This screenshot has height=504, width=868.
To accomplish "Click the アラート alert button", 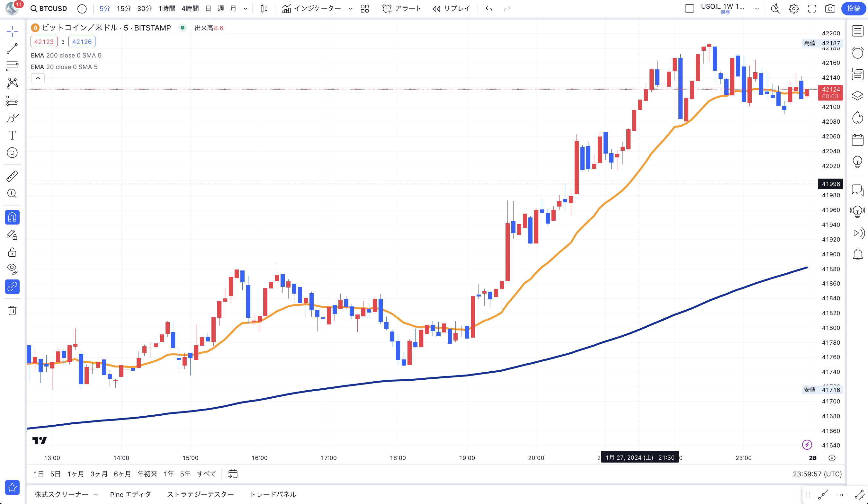I will tap(402, 9).
